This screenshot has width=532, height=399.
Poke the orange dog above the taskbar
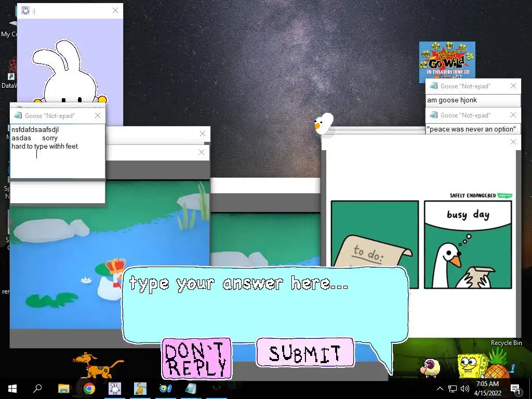pyautogui.click(x=97, y=365)
